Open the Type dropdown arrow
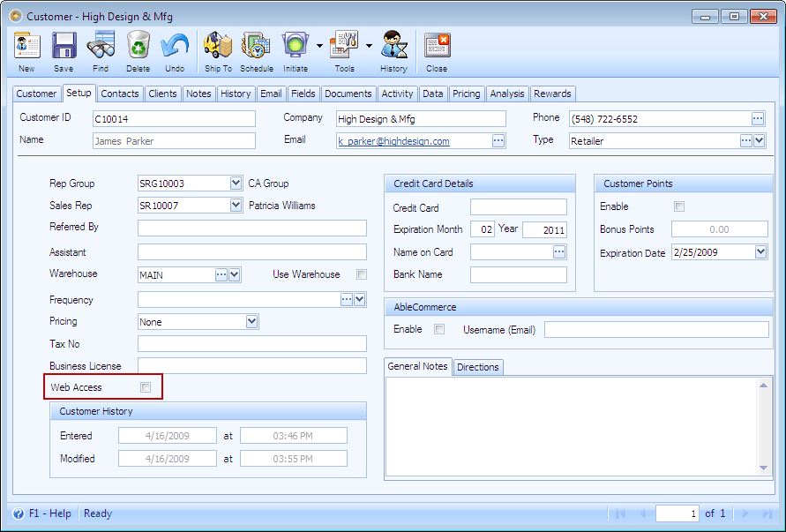 pos(759,141)
